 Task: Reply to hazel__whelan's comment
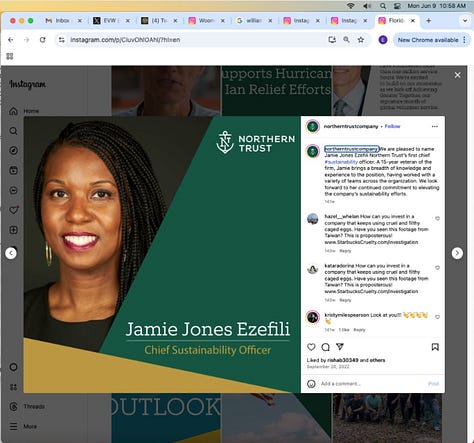pyautogui.click(x=345, y=251)
